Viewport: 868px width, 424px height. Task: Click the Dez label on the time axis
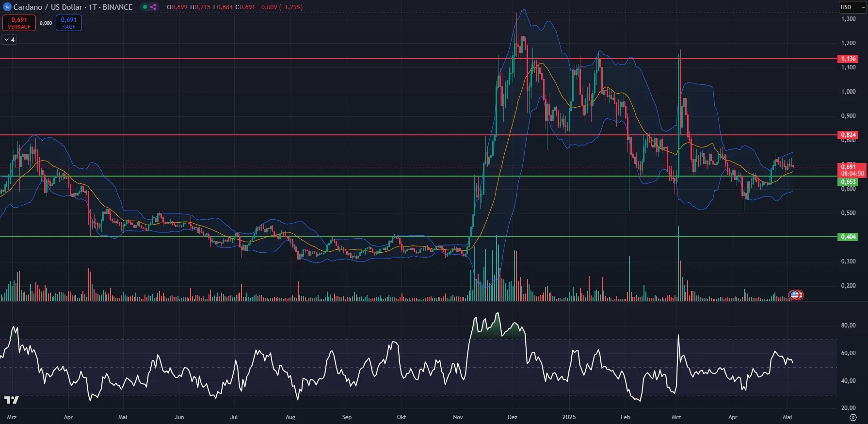click(513, 417)
